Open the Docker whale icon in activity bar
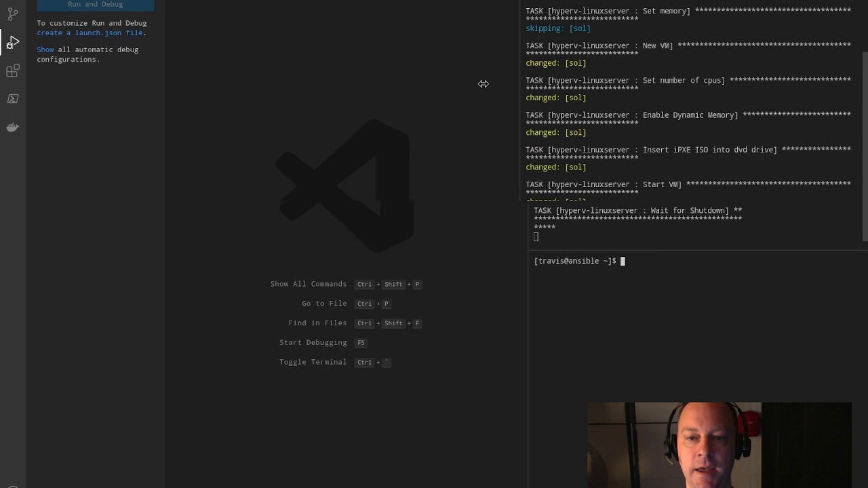Viewport: 868px width, 488px height. coord(13,127)
